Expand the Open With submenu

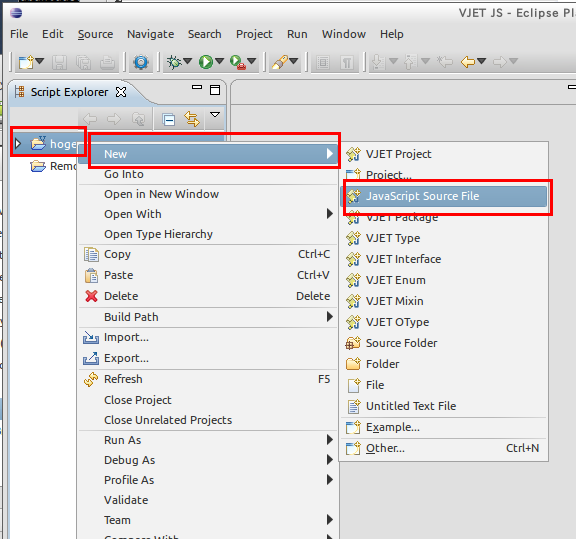click(208, 214)
